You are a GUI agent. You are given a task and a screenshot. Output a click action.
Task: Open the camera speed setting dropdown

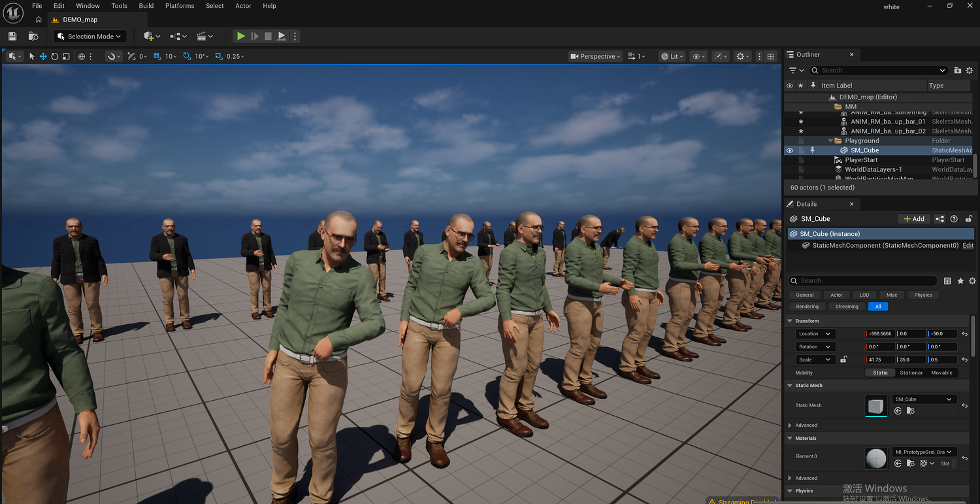[636, 56]
